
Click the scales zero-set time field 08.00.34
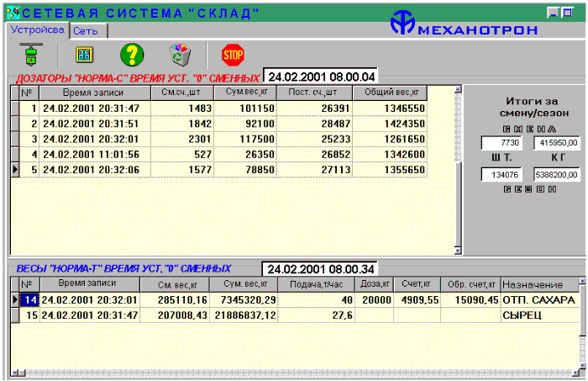tap(320, 269)
